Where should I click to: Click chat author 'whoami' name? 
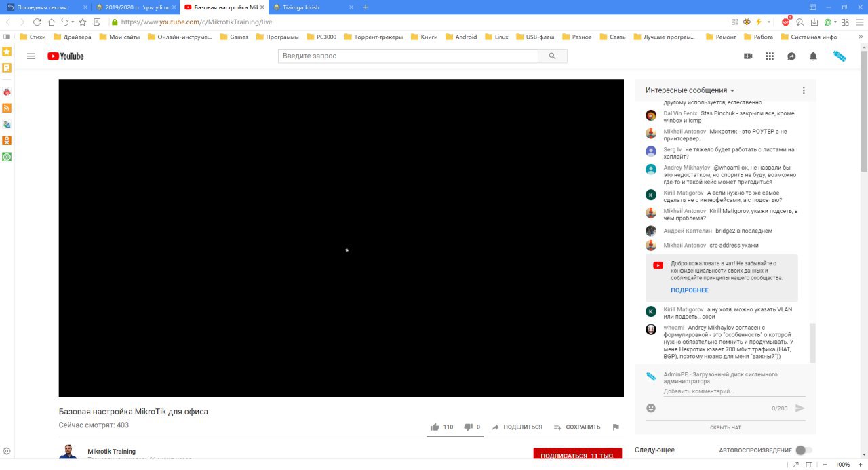[674, 328]
